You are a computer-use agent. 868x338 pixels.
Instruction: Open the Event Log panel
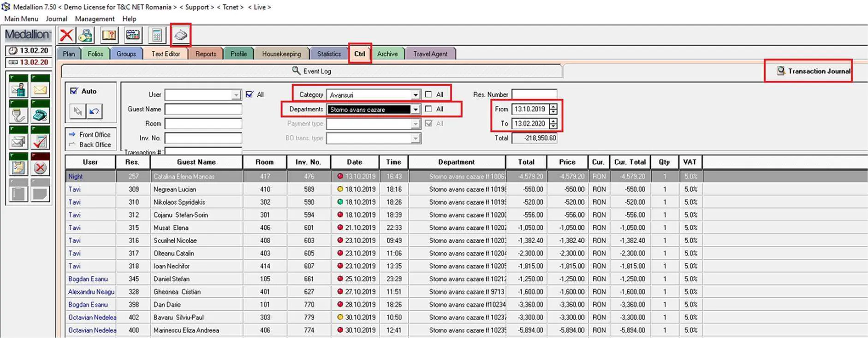click(312, 71)
